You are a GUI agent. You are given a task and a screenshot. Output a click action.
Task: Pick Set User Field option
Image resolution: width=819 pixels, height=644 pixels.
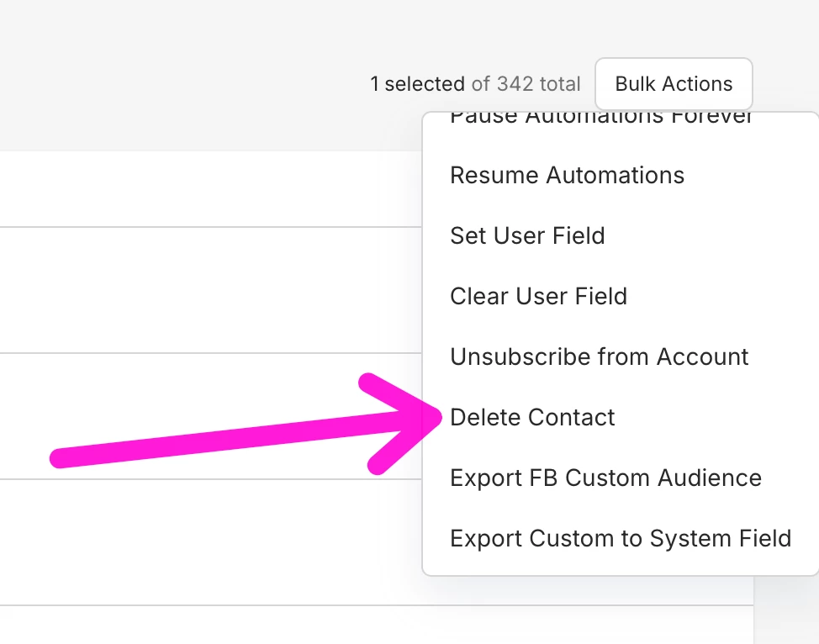527,235
